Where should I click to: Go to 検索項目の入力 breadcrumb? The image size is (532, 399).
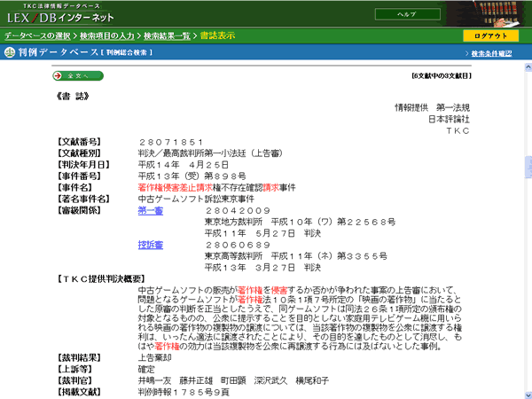[107, 35]
